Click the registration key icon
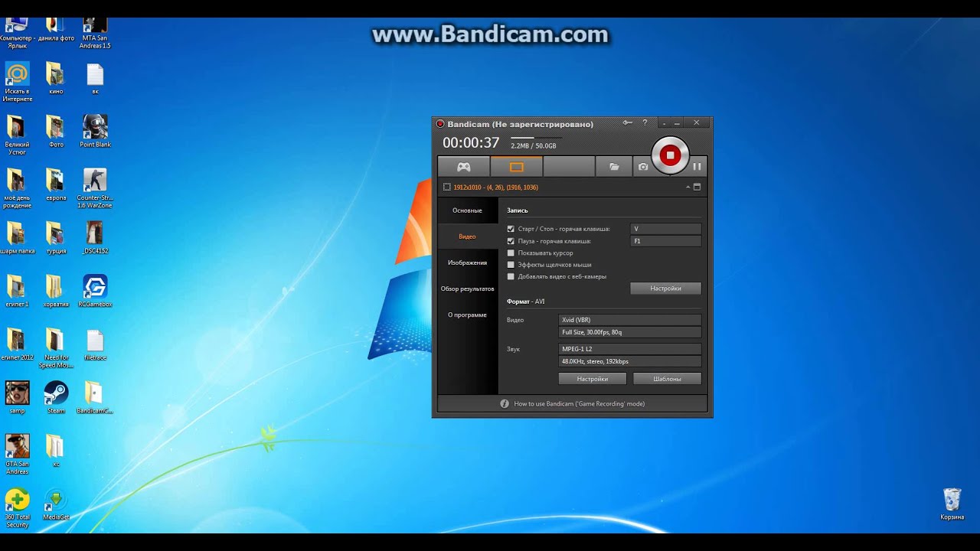 [x=627, y=122]
